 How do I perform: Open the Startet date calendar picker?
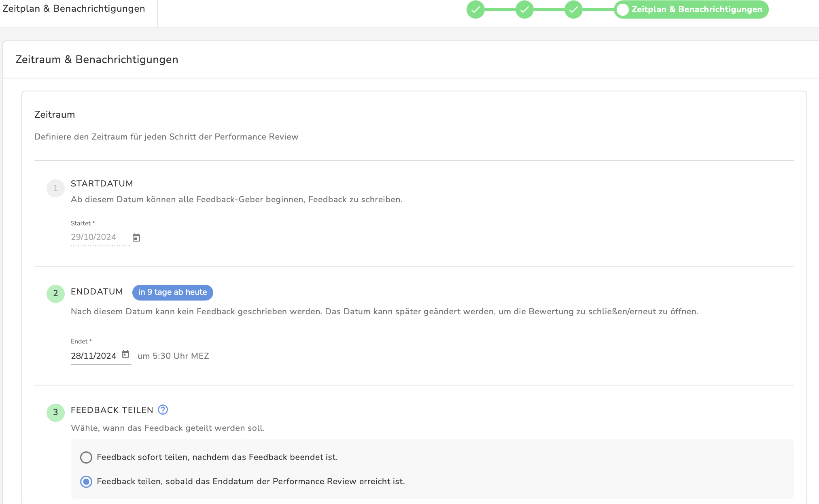(x=136, y=237)
